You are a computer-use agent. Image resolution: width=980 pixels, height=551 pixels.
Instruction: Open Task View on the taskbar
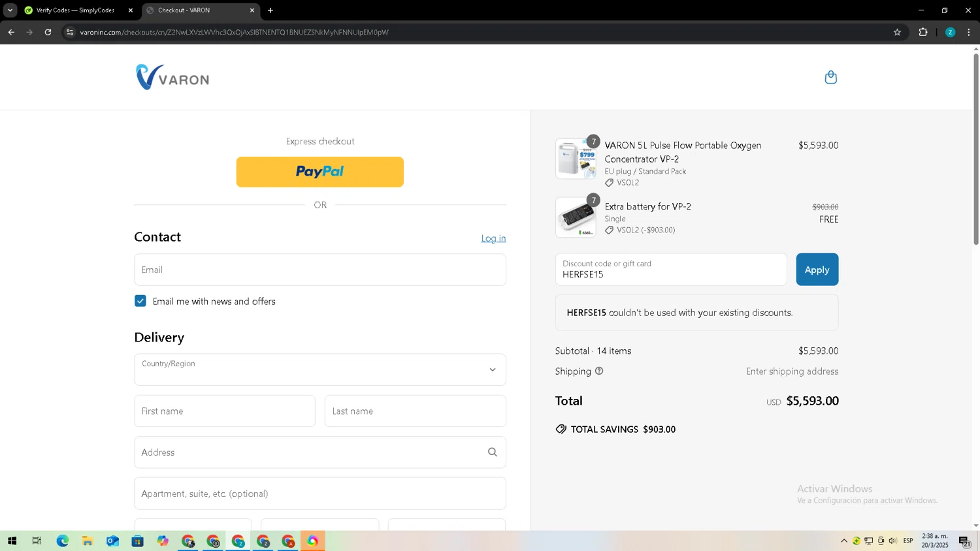pos(37,541)
